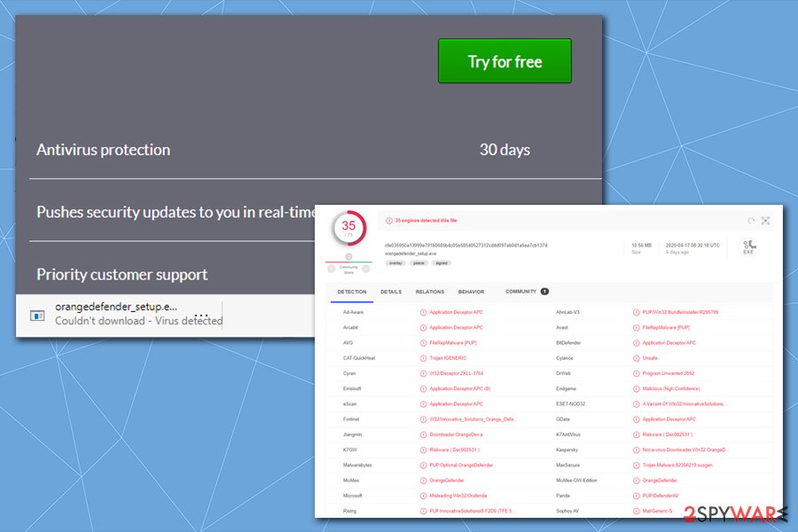Select Malicious (high Confidence) detection text
This screenshot has width=798, height=532.
point(671,388)
